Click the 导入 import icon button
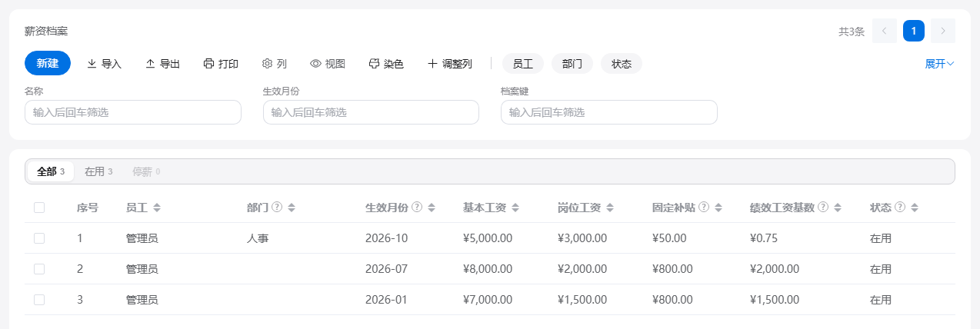The image size is (980, 329). 104,64
